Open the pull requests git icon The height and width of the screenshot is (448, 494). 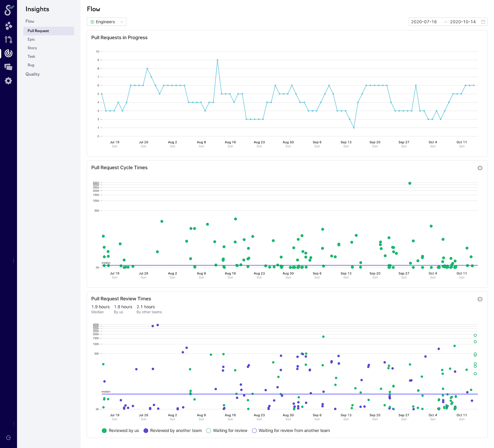[x=9, y=40]
